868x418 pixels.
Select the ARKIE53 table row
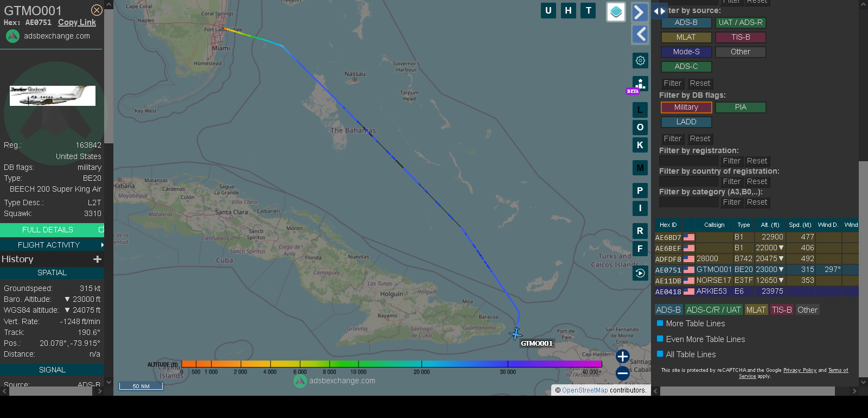pyautogui.click(x=756, y=292)
